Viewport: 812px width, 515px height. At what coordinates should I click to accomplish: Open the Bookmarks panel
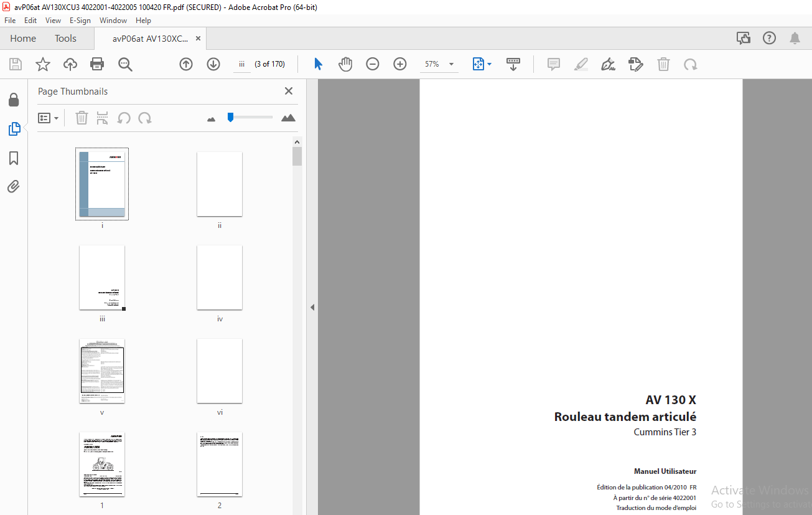[x=14, y=158]
